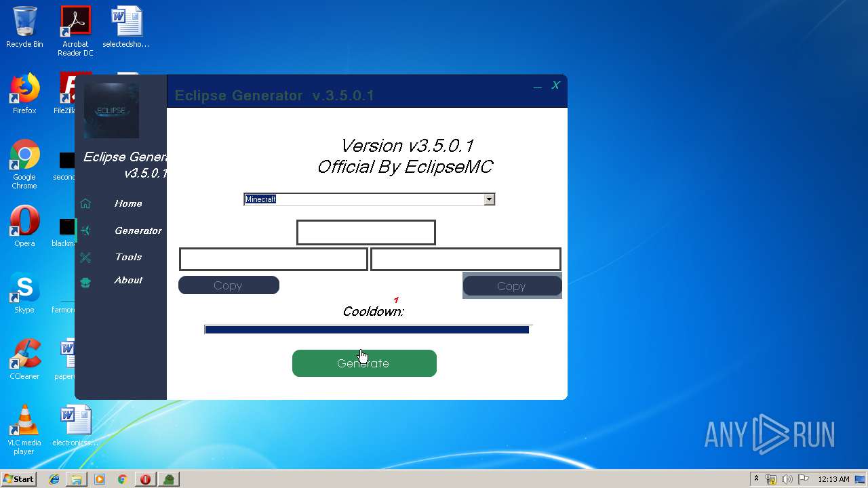Focus the right credentials text field
This screenshot has height=488, width=868.
pyautogui.click(x=466, y=260)
